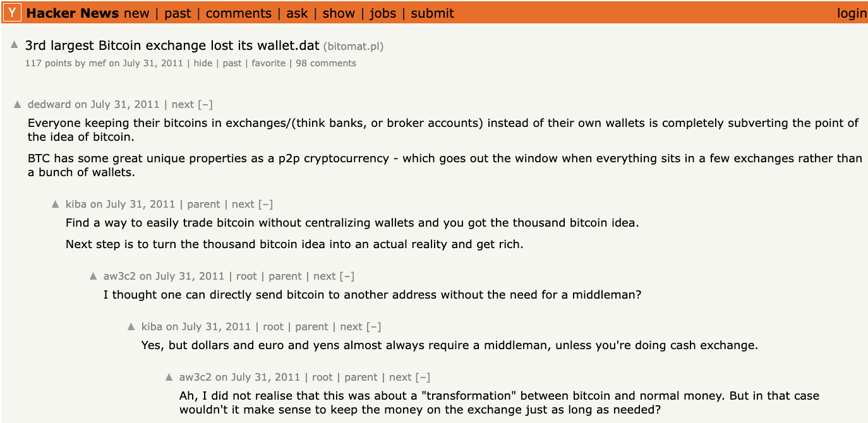
Task: Go to the 'ask' section
Action: click(x=297, y=13)
